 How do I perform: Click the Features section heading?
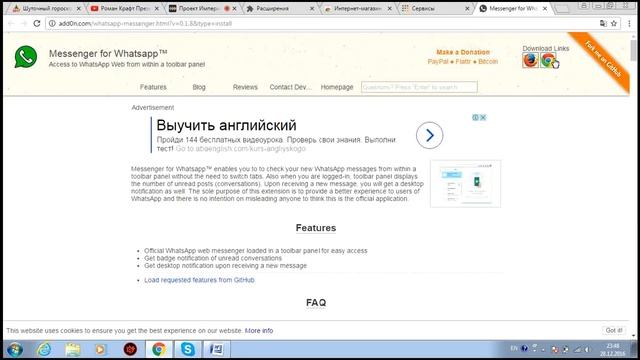316,228
